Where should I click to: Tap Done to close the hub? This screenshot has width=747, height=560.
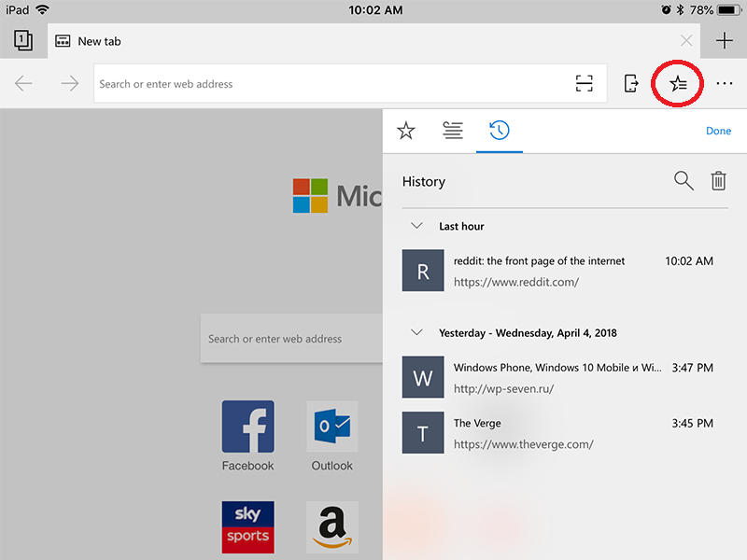tap(718, 131)
